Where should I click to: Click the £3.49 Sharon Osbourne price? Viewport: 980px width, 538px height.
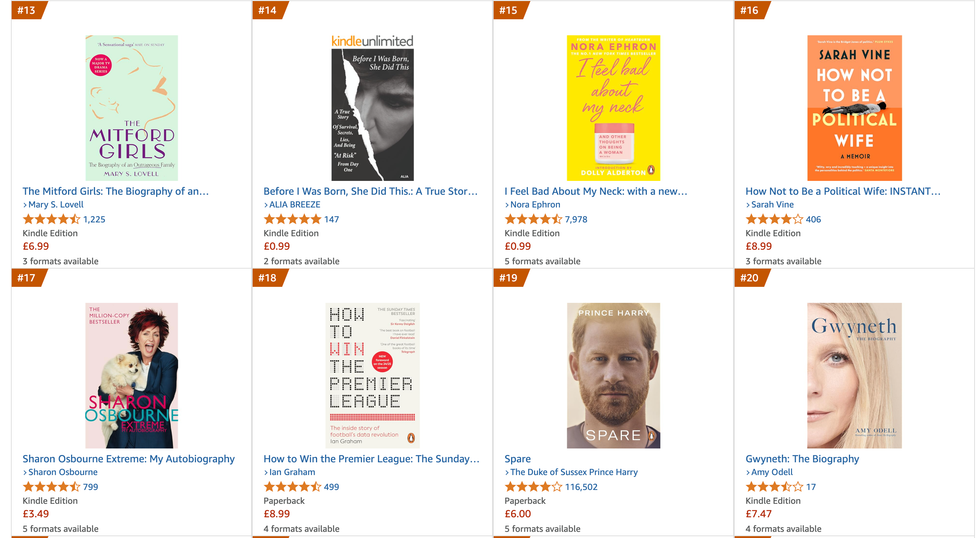tap(36, 514)
